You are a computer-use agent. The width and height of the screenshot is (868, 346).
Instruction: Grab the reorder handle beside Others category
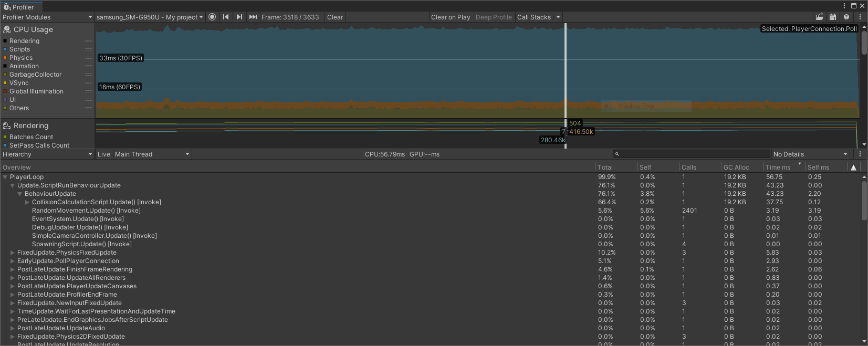(x=89, y=108)
